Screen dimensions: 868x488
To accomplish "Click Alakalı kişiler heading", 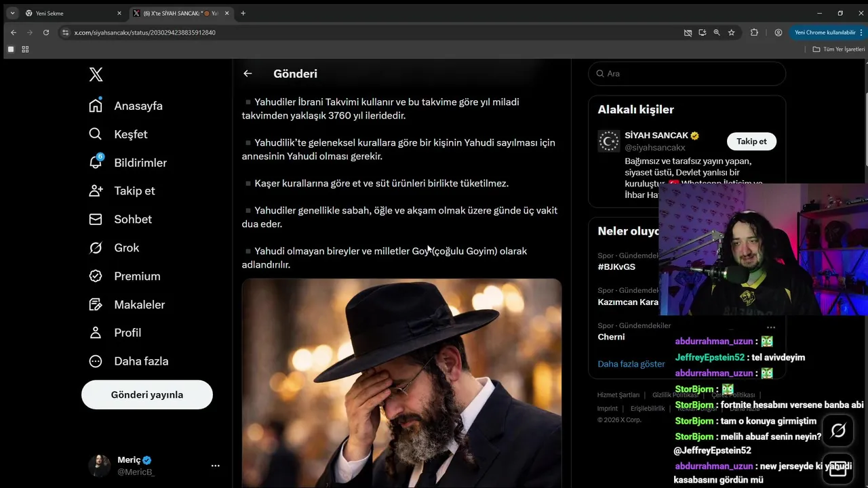I will tap(635, 110).
